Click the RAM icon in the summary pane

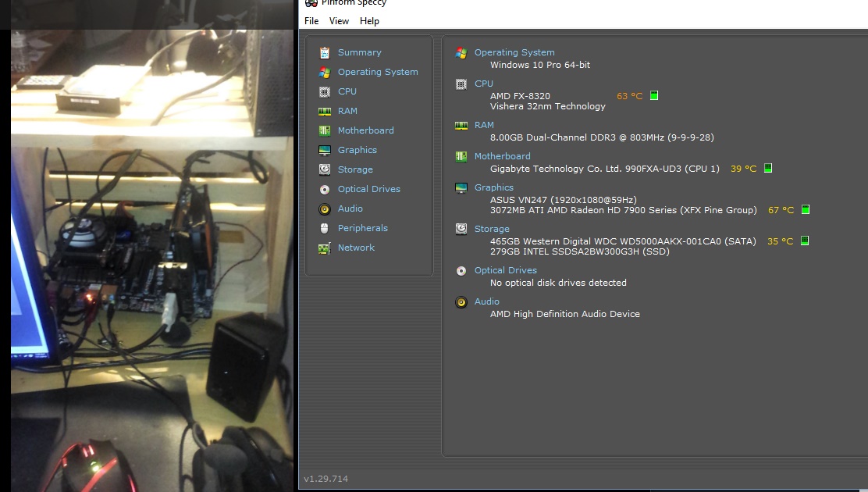[461, 126]
